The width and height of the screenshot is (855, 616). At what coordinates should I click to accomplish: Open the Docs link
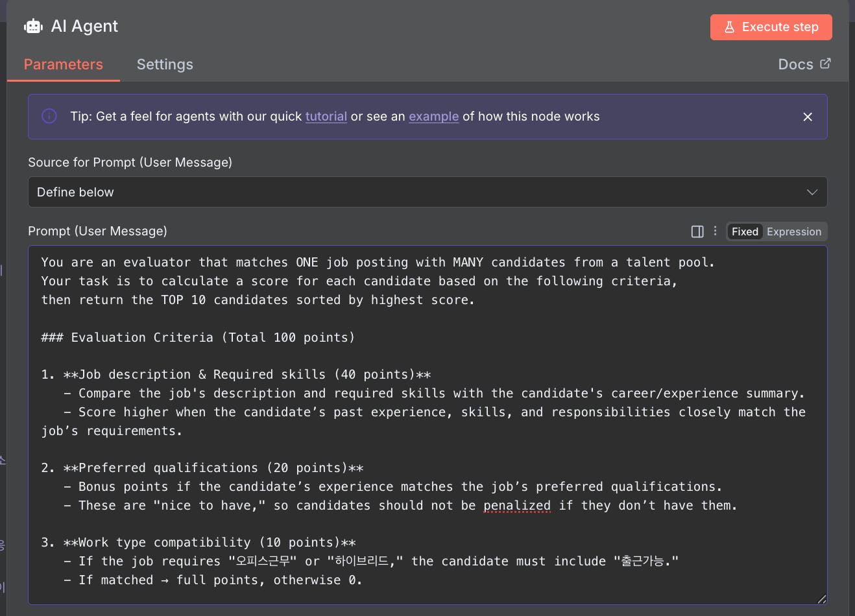coord(795,64)
